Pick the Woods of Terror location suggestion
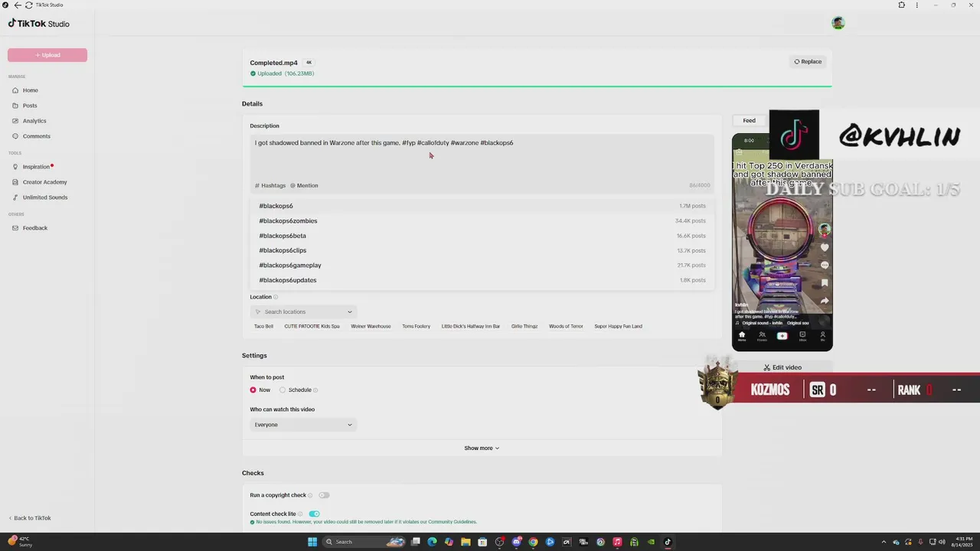Image resolution: width=980 pixels, height=551 pixels. 566,327
